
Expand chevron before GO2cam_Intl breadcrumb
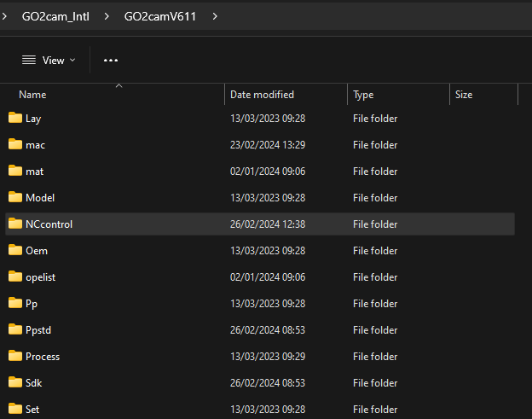pyautogui.click(x=5, y=16)
